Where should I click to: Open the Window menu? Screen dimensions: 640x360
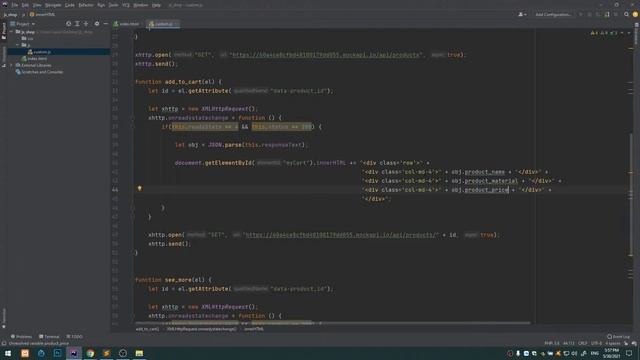(141, 5)
